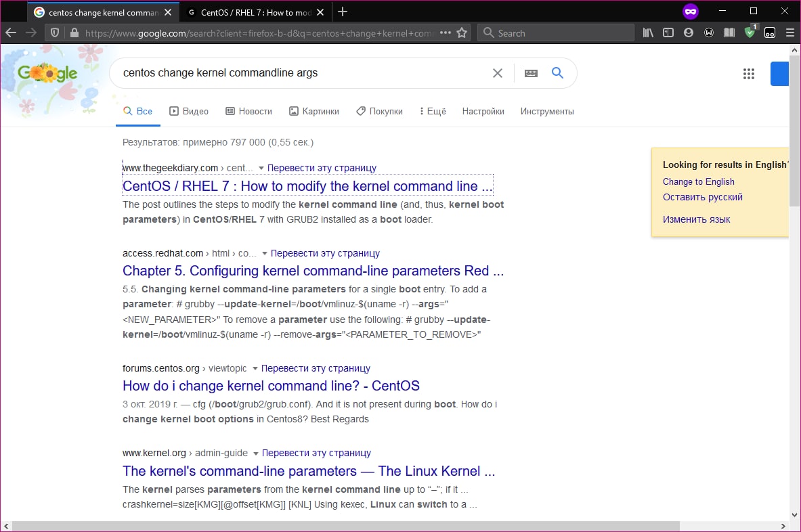Click Оставить русский link
Image resolution: width=801 pixels, height=532 pixels.
click(702, 197)
